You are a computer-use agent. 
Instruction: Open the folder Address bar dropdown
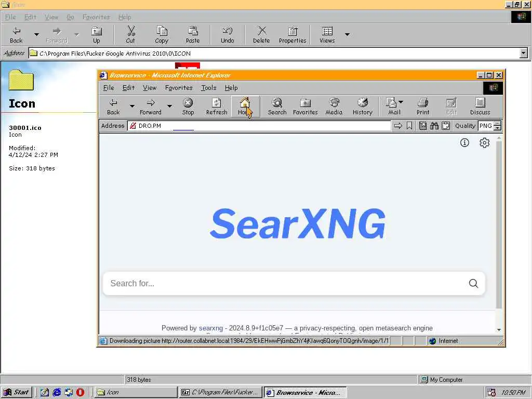click(524, 53)
